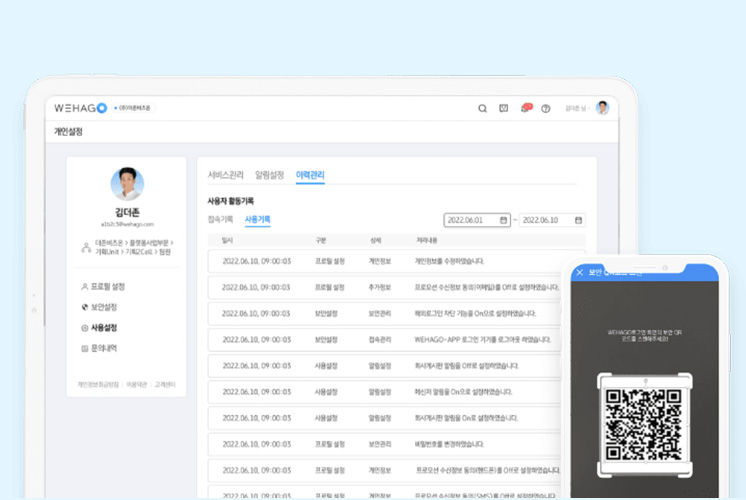This screenshot has height=500, width=746.
Task: Click the large profile photo of 김더존
Action: point(127,184)
